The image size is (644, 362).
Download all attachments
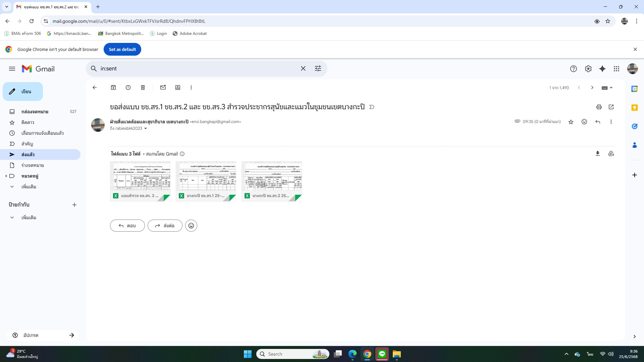point(598,154)
